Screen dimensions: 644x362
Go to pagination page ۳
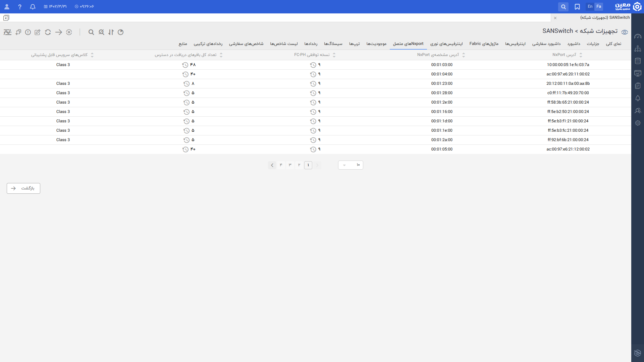click(290, 165)
